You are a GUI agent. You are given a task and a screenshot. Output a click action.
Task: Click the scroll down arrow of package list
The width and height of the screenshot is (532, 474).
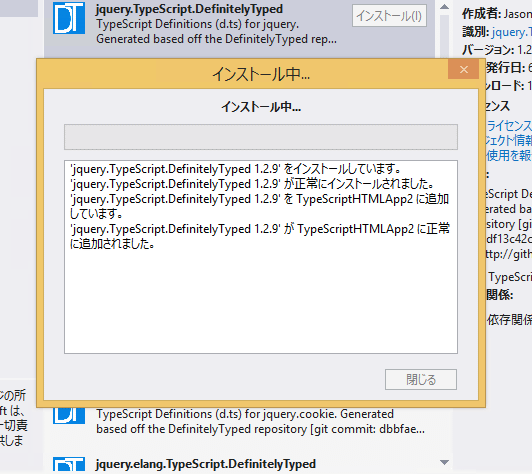click(x=444, y=462)
